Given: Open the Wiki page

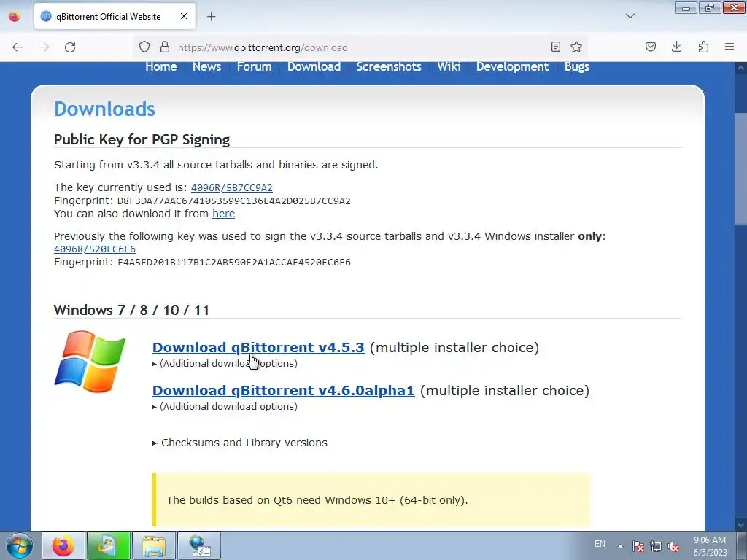Looking at the screenshot, I should point(449,66).
